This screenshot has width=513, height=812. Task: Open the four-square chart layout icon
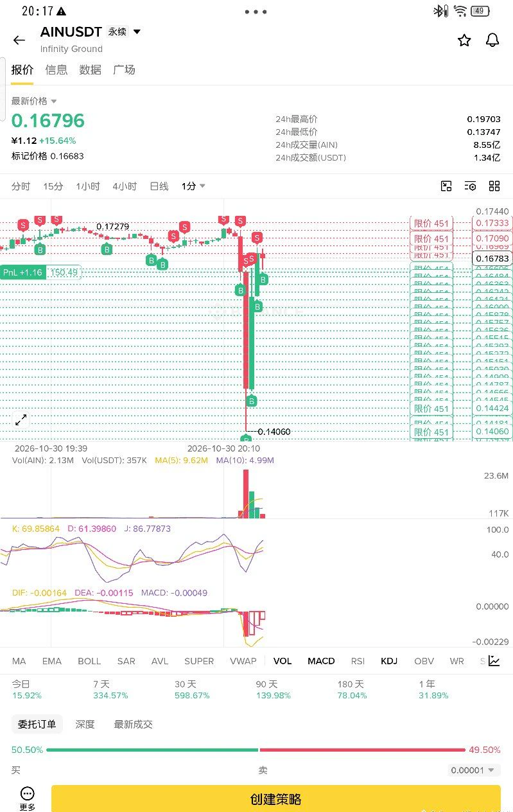(x=494, y=186)
